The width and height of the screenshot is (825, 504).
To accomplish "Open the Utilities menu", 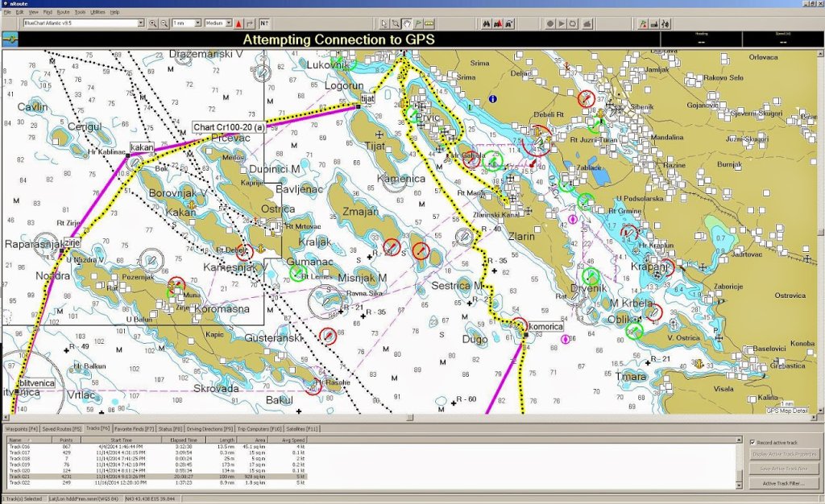I will pyautogui.click(x=97, y=13).
